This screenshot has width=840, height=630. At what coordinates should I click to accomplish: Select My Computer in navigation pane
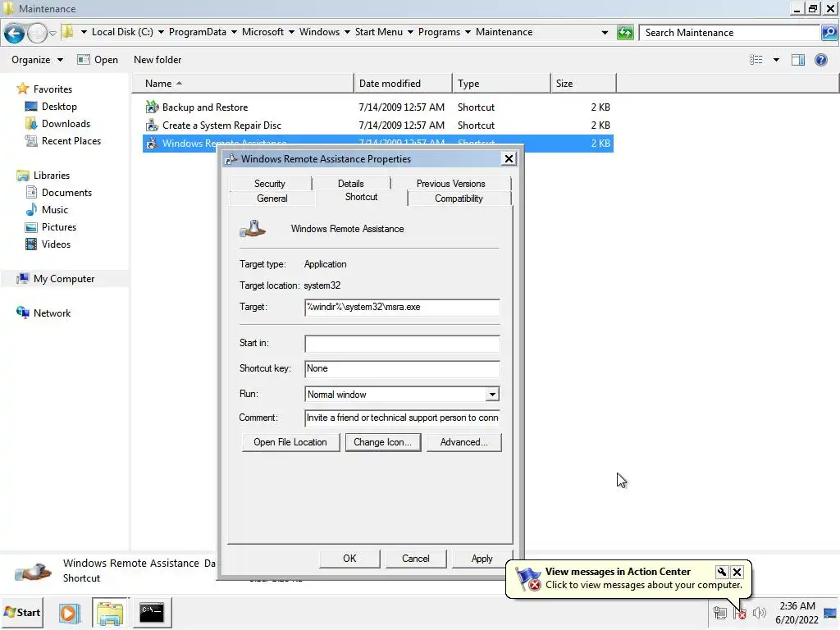coord(64,279)
